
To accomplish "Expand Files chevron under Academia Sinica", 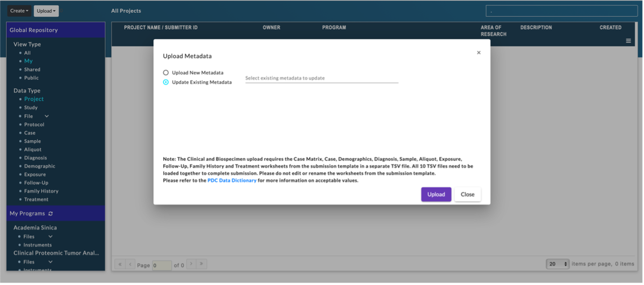I will 50,236.
